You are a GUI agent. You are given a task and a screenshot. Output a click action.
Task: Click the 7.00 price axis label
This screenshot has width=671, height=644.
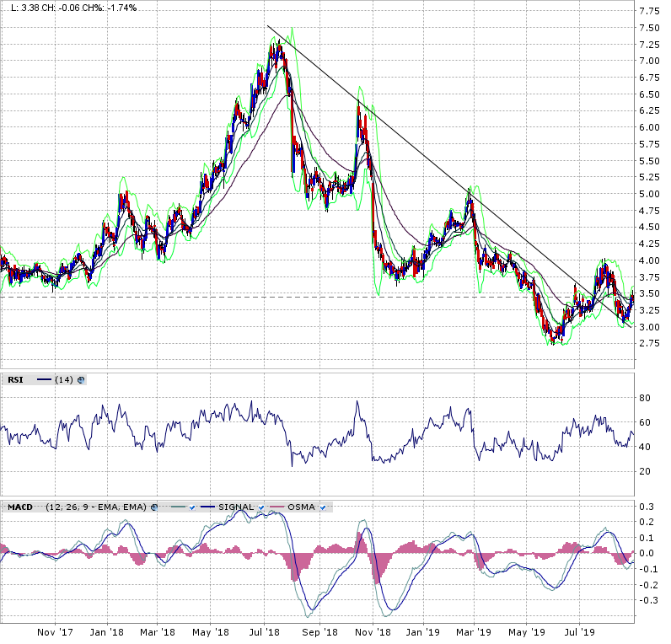point(649,61)
